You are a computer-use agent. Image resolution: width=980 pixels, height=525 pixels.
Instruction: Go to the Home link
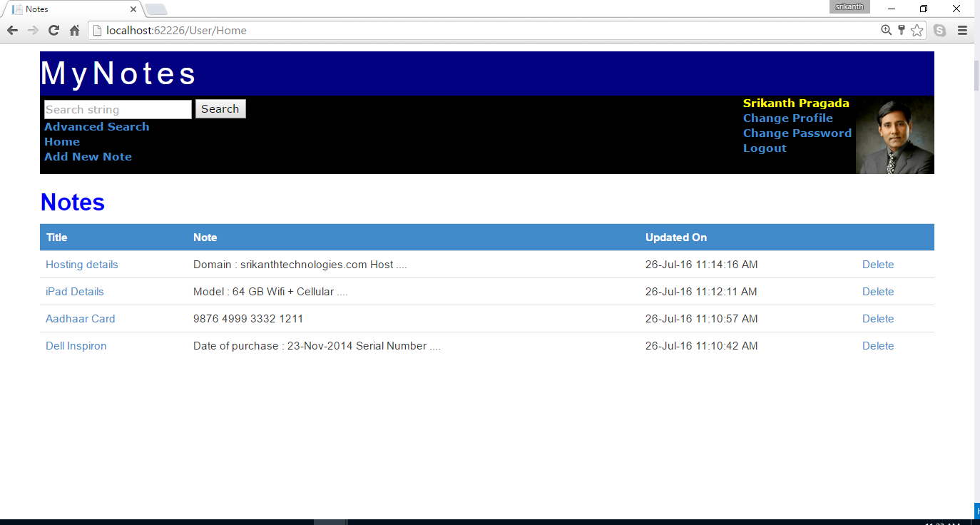tap(62, 141)
